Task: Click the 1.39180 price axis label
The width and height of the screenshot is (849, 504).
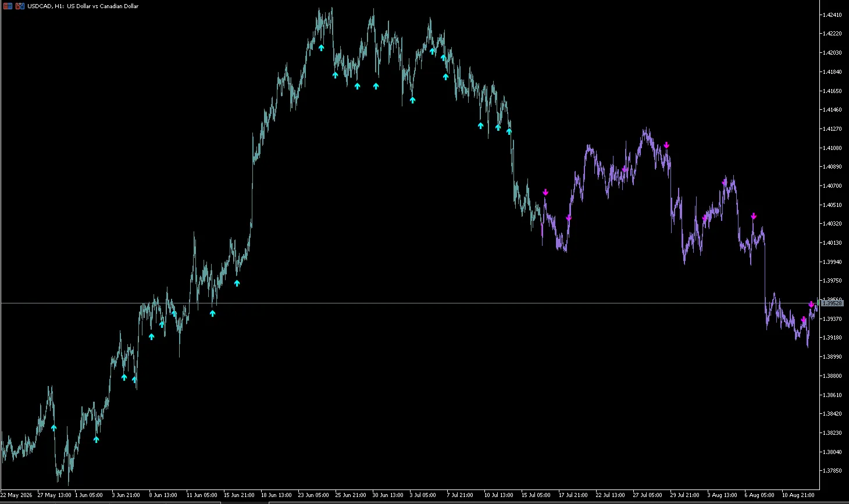Action: pos(833,338)
